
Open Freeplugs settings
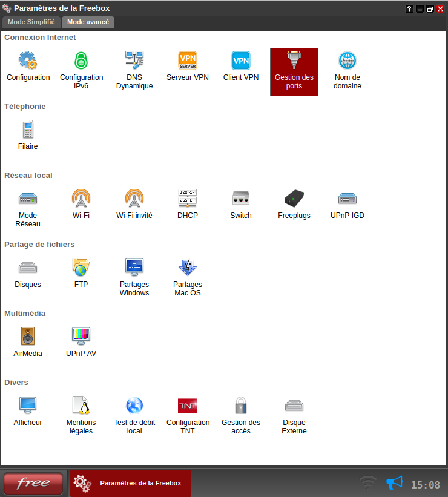tap(294, 205)
